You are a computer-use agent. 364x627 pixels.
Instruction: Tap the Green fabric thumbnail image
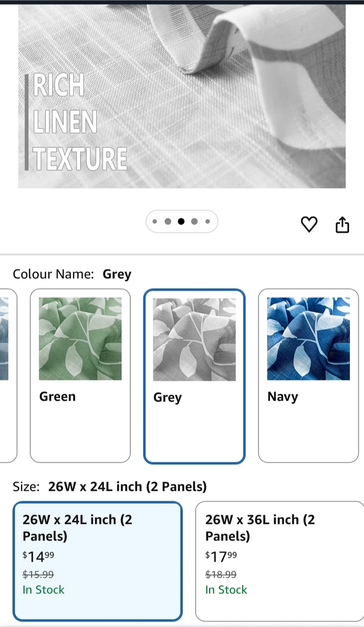[x=80, y=339]
